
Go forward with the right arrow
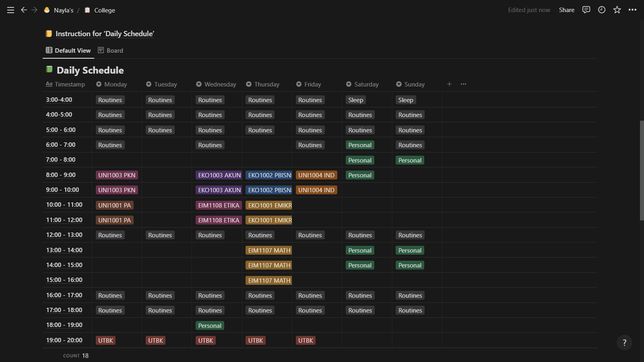[34, 10]
